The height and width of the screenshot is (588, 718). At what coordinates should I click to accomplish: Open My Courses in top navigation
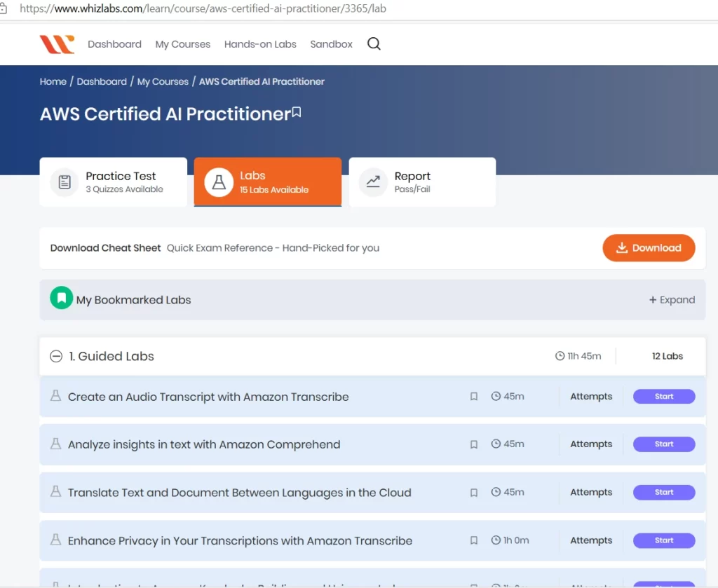pos(183,44)
